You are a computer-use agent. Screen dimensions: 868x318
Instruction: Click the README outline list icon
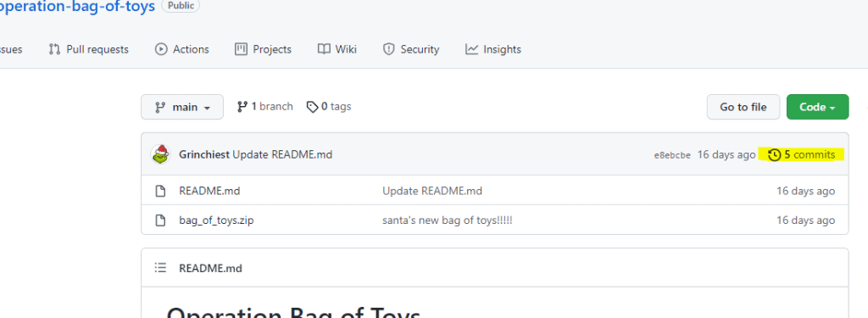160,268
